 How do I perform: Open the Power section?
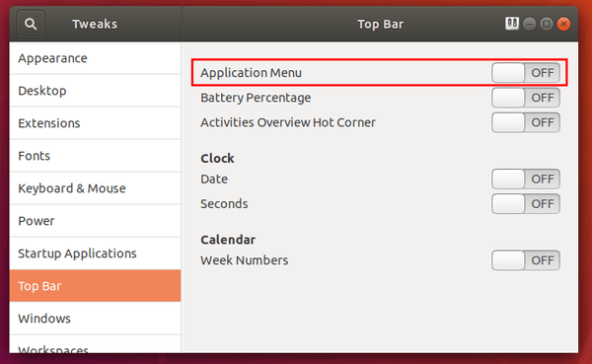click(95, 221)
